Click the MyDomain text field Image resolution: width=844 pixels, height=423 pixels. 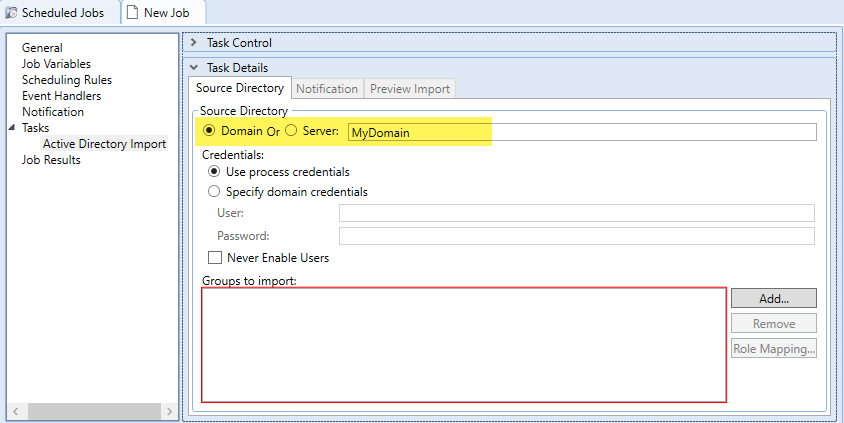[x=580, y=132]
